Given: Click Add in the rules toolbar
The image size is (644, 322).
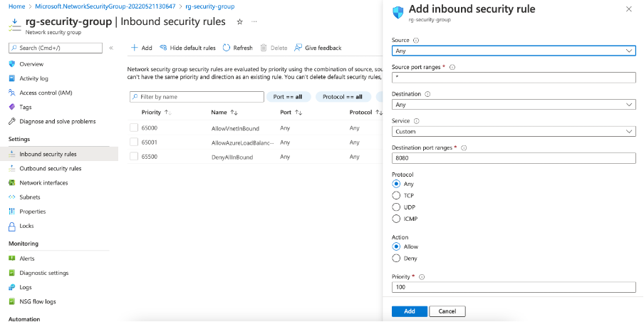Looking at the screenshot, I should [142, 48].
